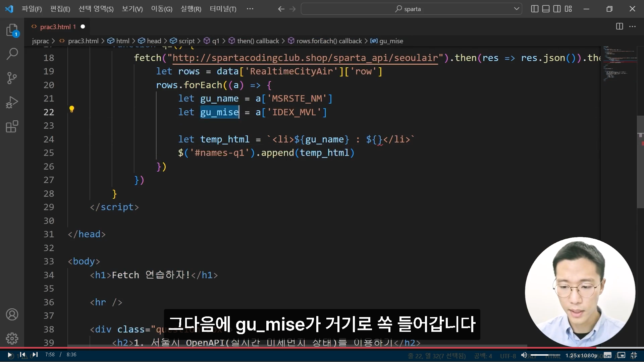This screenshot has width=644, height=362.
Task: Open the Extensions view
Action: tap(12, 127)
